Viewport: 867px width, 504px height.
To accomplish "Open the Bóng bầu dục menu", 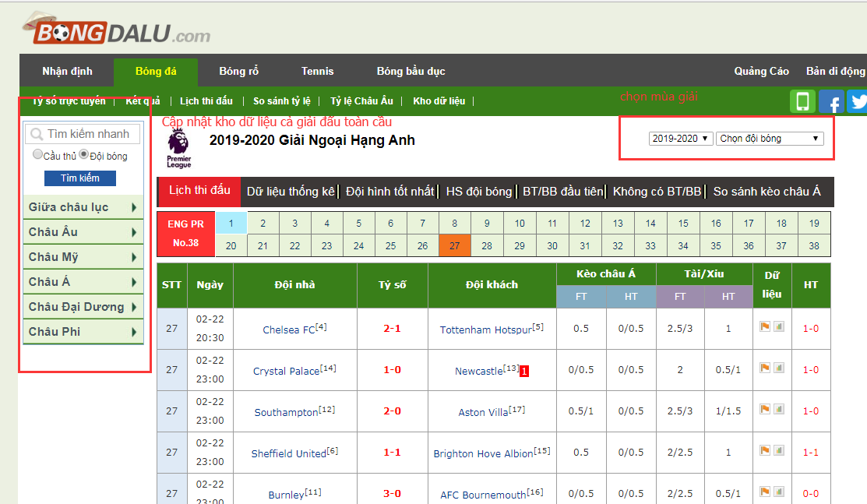I will 411,72.
